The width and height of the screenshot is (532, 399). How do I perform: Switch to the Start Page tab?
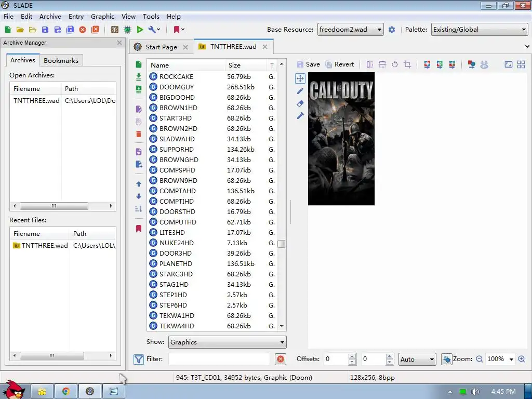coord(161,47)
